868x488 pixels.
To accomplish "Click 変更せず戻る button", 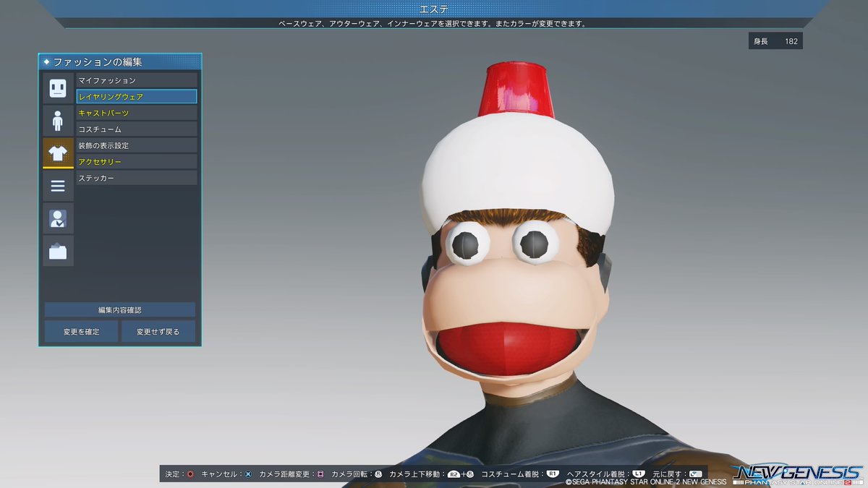I will (158, 331).
